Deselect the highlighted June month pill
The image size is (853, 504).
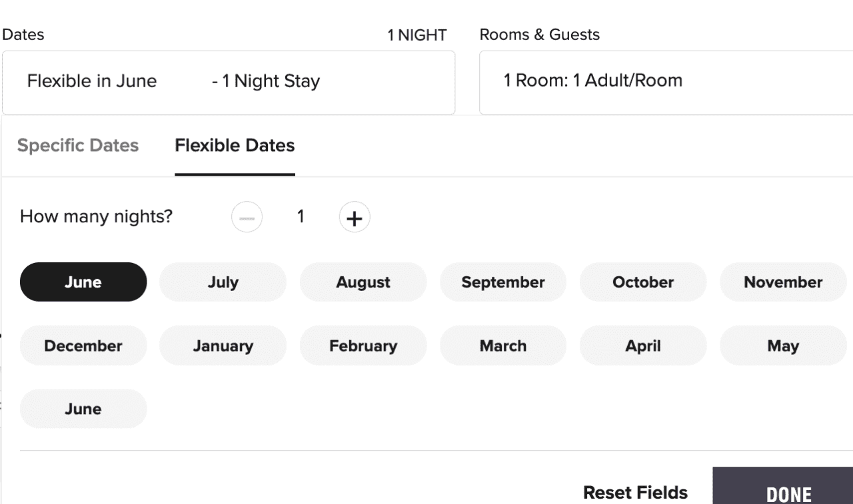(83, 282)
